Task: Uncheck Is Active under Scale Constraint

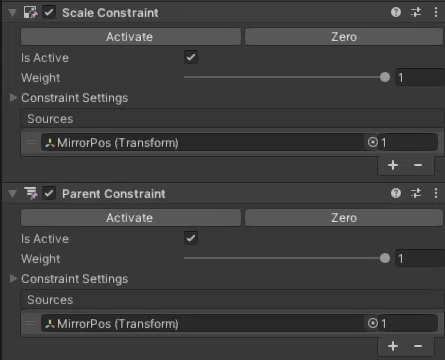Action: pyautogui.click(x=191, y=57)
